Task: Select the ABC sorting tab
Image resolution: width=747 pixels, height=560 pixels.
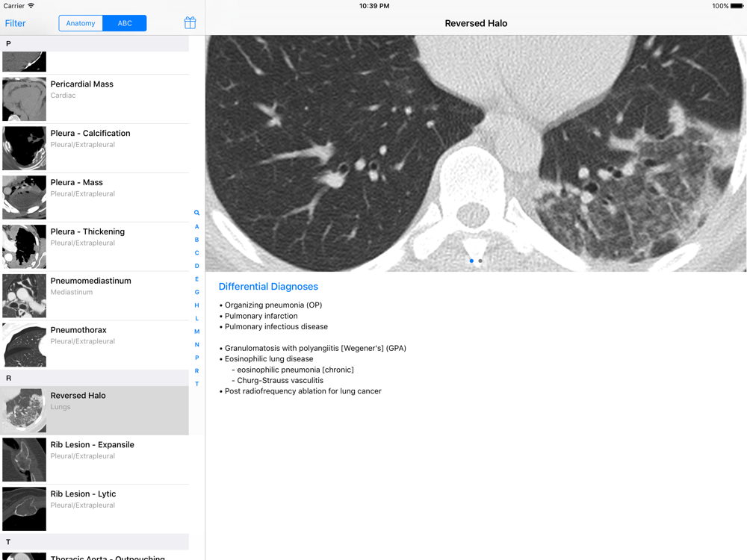Action: [125, 23]
